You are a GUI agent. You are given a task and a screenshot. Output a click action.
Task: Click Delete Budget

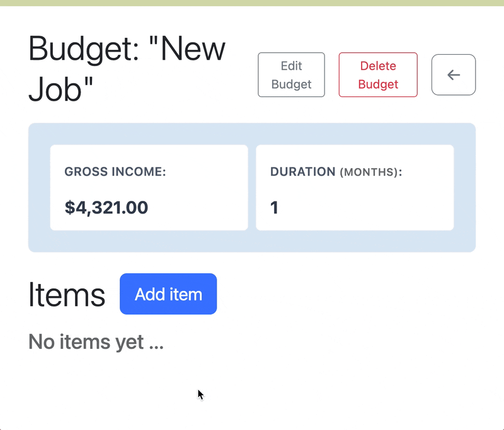[x=378, y=74]
